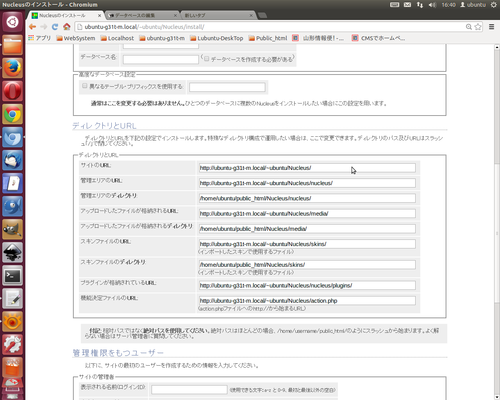The height and width of the screenshot is (400, 500).
Task: Launch Opera browser from the dock
Action: [12, 91]
